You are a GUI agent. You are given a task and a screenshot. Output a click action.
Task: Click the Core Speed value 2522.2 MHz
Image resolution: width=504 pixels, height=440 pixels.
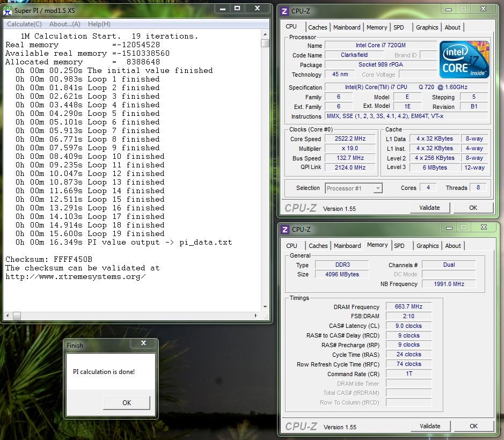(x=350, y=138)
